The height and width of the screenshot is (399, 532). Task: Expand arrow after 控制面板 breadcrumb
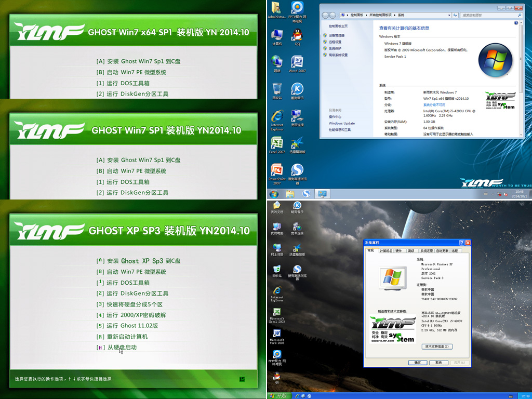point(366,15)
